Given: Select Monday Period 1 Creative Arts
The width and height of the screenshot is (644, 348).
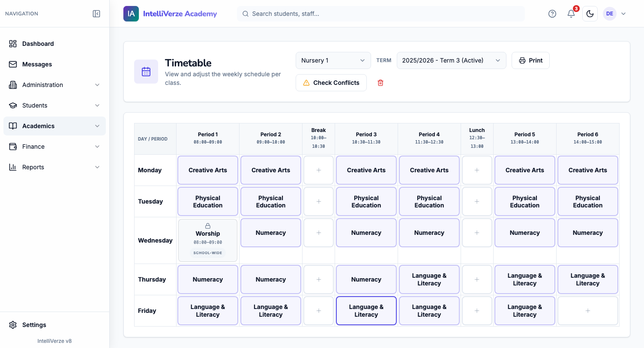Looking at the screenshot, I should tap(208, 170).
